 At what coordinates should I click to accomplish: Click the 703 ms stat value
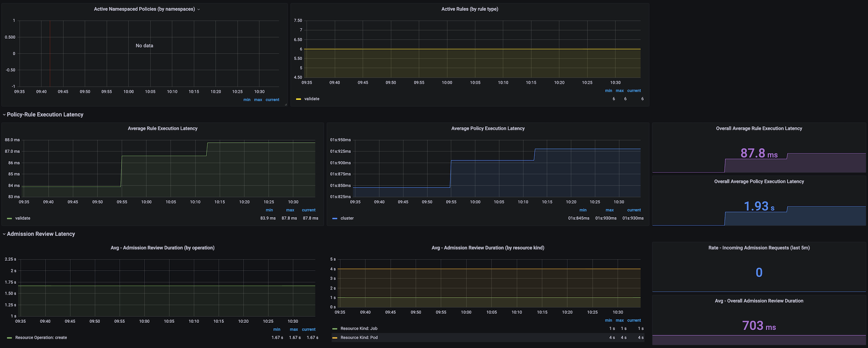click(759, 325)
